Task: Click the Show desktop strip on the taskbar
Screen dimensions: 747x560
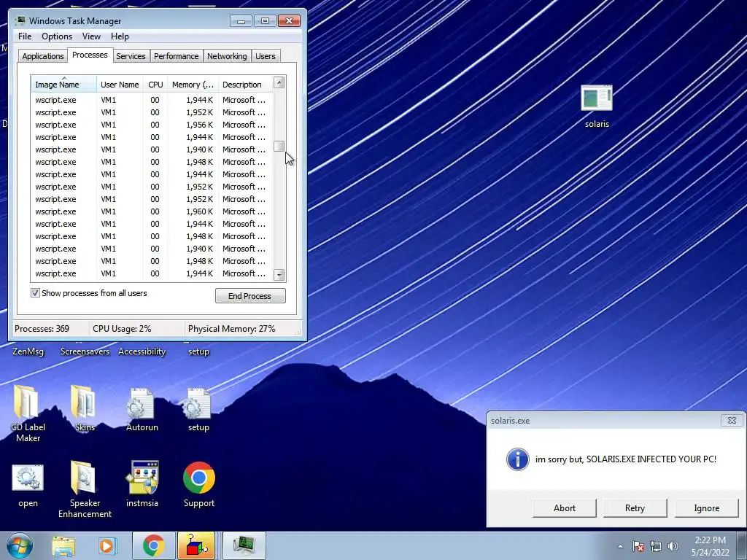Action: pos(742,545)
